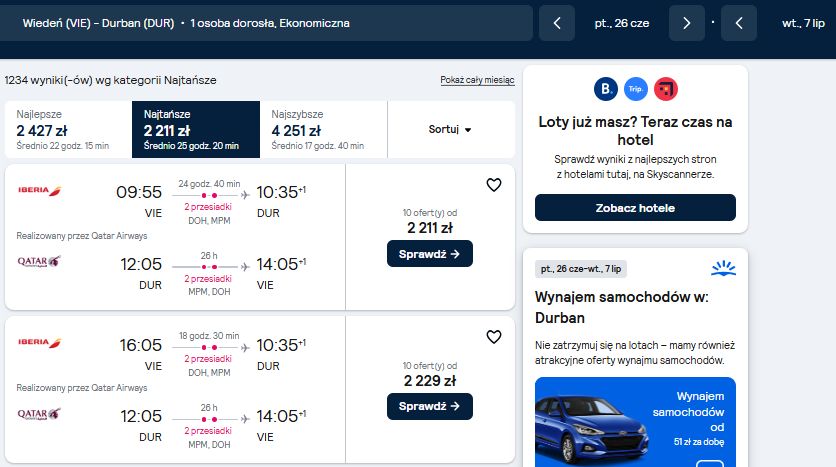The height and width of the screenshot is (467, 836).
Task: Favorite the 2 229 zł flight heart
Action: [x=494, y=337]
